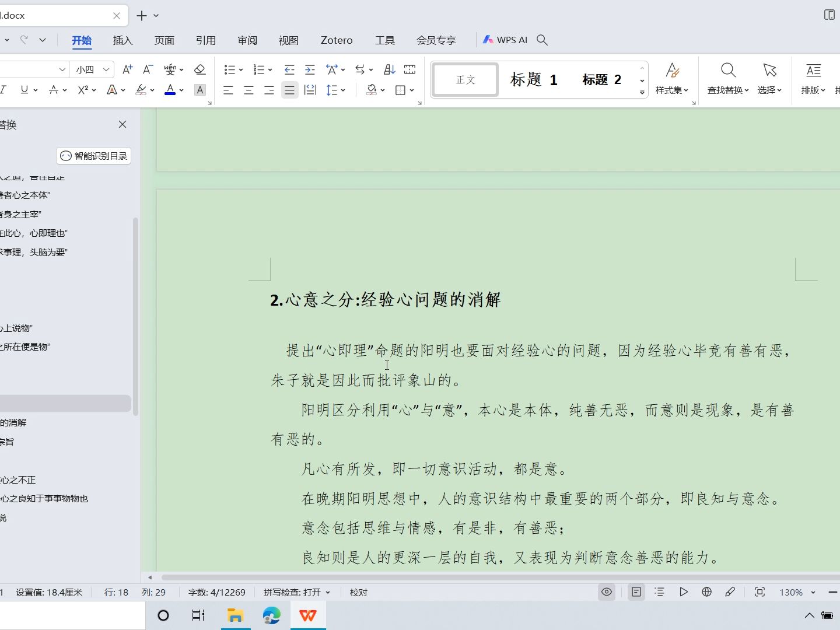Close the navigation side panel
The width and height of the screenshot is (840, 630).
pos(123,124)
